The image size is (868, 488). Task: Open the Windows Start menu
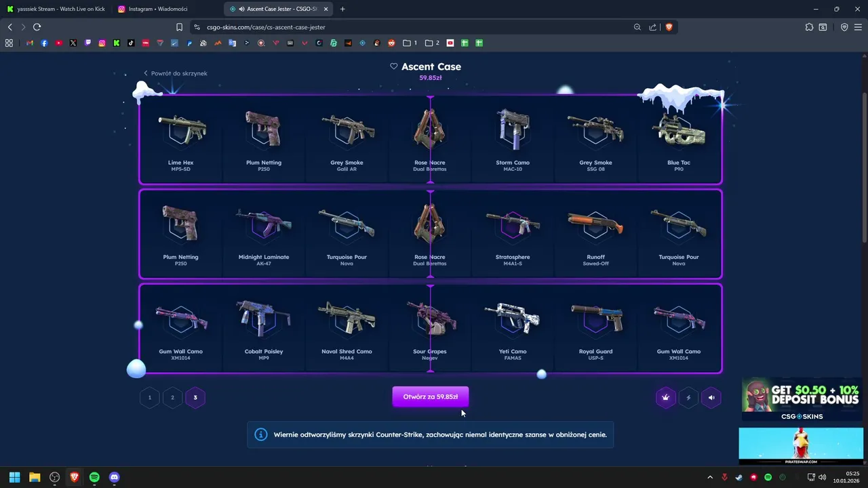[14, 477]
